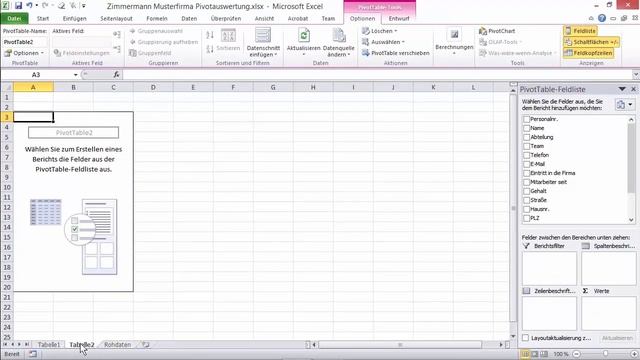This screenshot has width=640, height=360.
Task: Check the Gehalt field
Action: (x=527, y=191)
